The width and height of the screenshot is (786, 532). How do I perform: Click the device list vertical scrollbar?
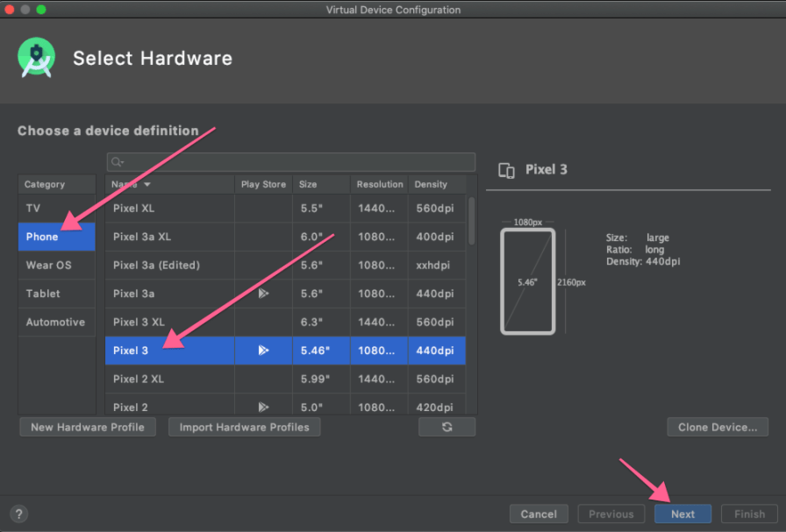[472, 219]
